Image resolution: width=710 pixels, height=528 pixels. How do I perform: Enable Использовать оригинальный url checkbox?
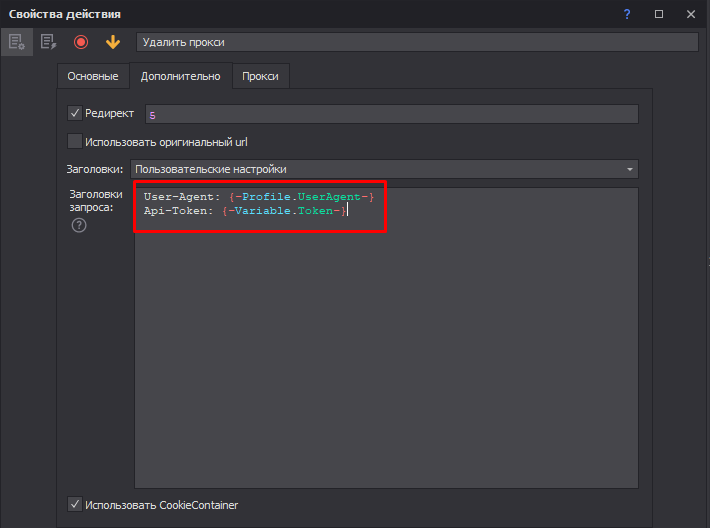(x=75, y=142)
